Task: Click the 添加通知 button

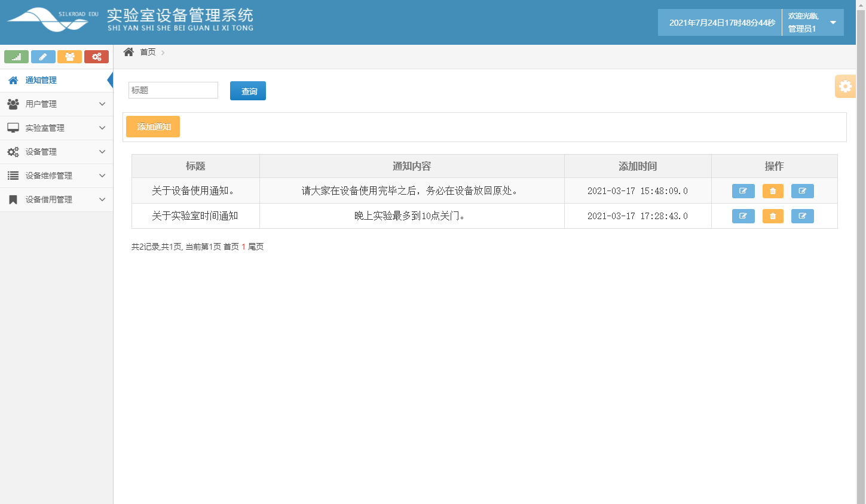Action: click(x=152, y=127)
